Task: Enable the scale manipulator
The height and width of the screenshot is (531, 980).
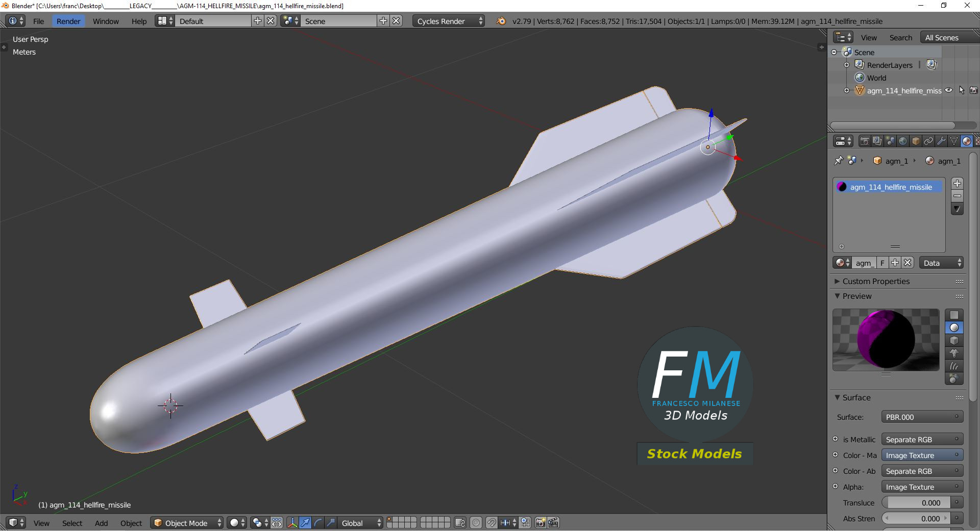Action: pos(331,523)
